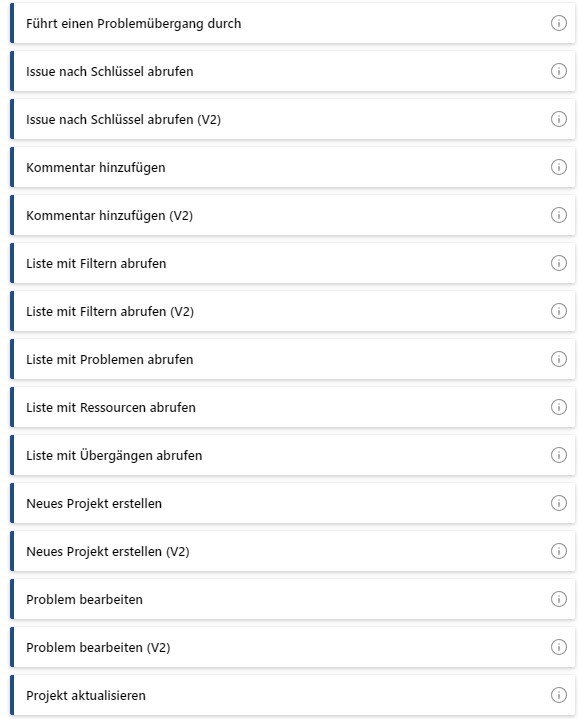Choose Neues Projekt erstellen action
The image size is (583, 719).
pos(293,503)
